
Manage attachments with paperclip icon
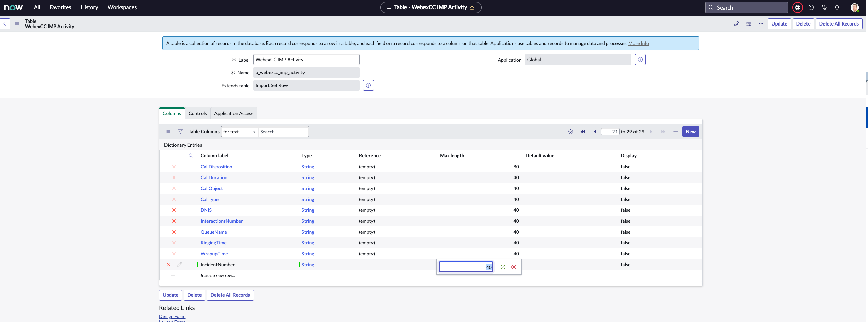[736, 24]
